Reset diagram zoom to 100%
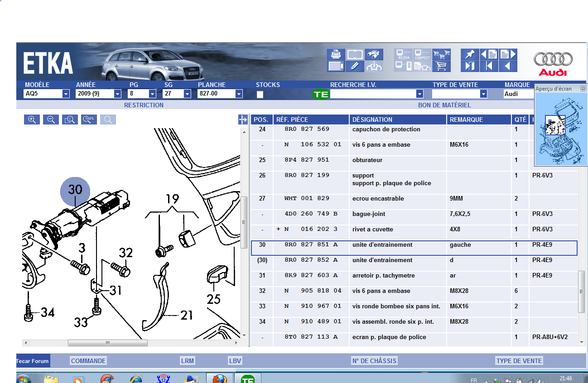588x383 pixels. (89, 120)
